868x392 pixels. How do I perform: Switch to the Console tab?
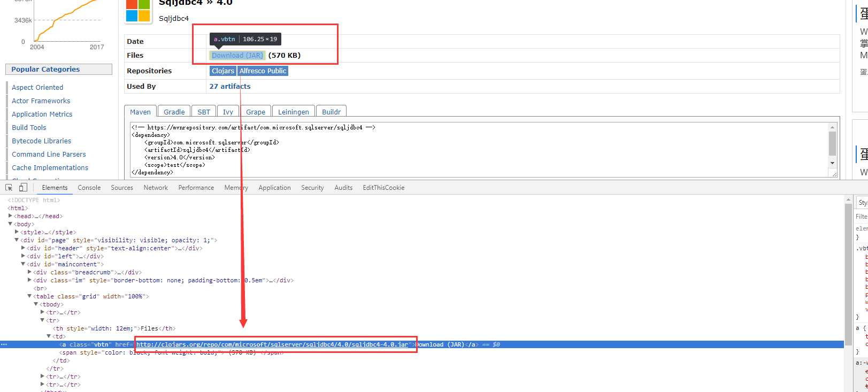(89, 188)
